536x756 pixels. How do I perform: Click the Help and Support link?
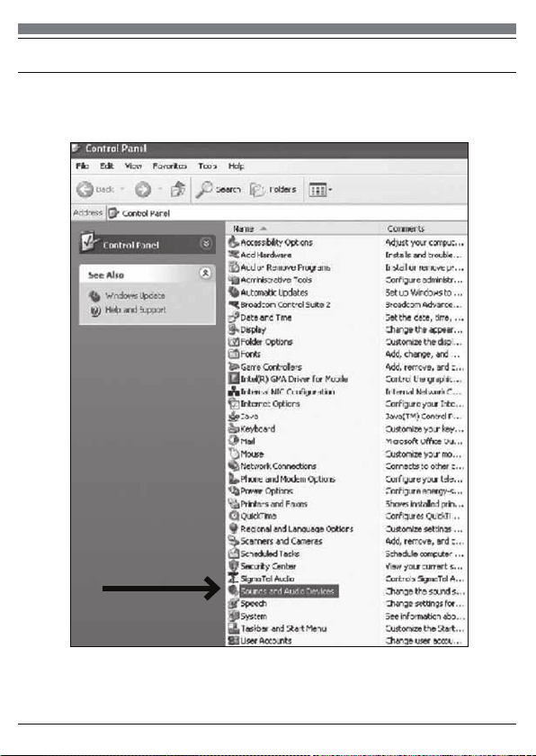point(135,310)
